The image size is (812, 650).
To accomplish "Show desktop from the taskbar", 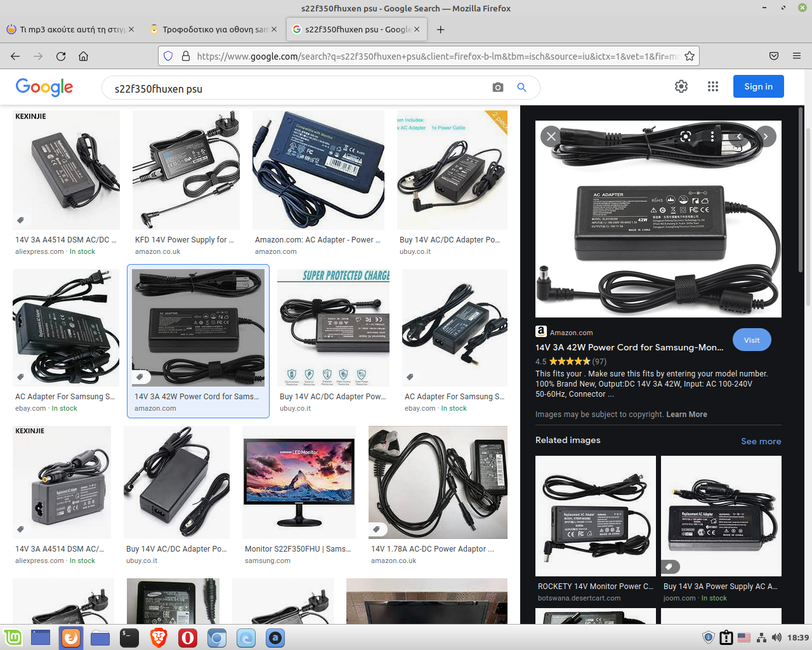I will pos(41,637).
